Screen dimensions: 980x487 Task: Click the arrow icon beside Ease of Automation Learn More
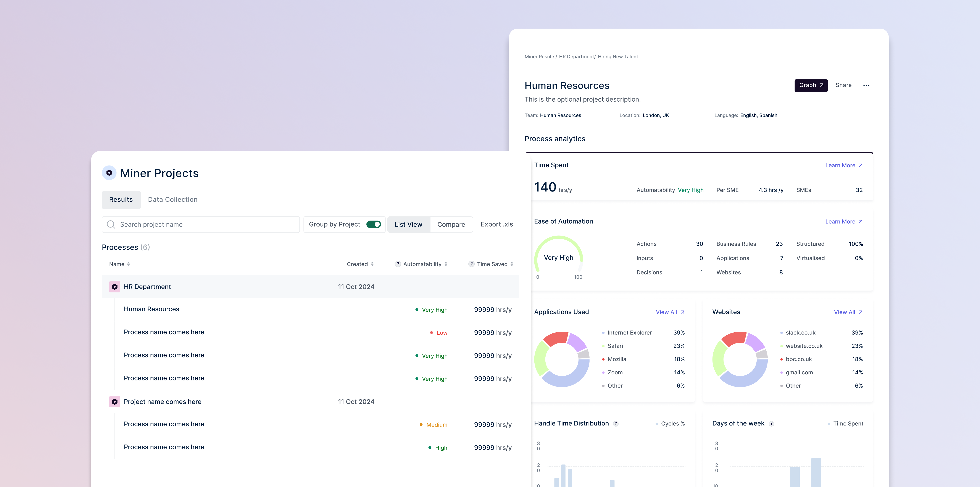[861, 222]
